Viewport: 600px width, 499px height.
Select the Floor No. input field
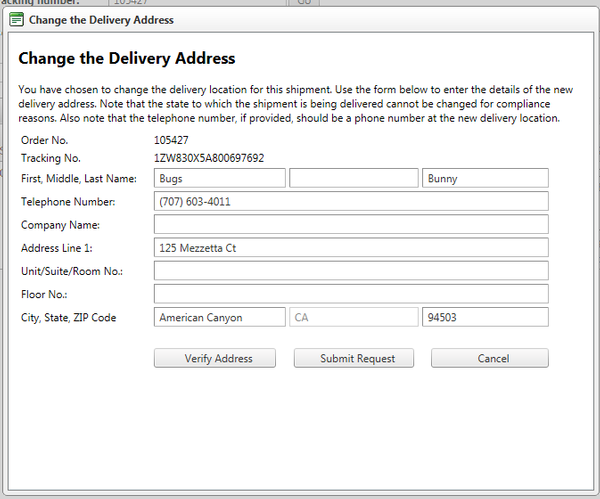click(x=351, y=294)
